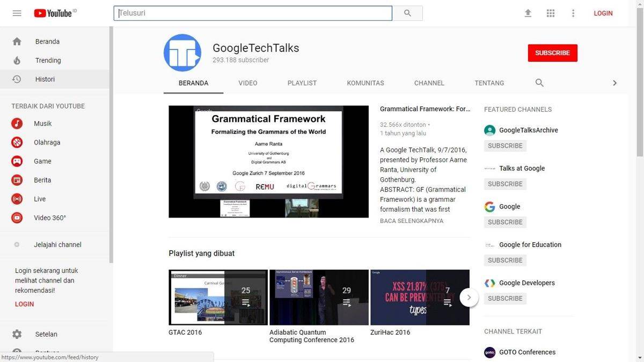Image resolution: width=644 pixels, height=362 pixels.
Task: Click the Jelajahi channel icon
Action: click(x=17, y=244)
